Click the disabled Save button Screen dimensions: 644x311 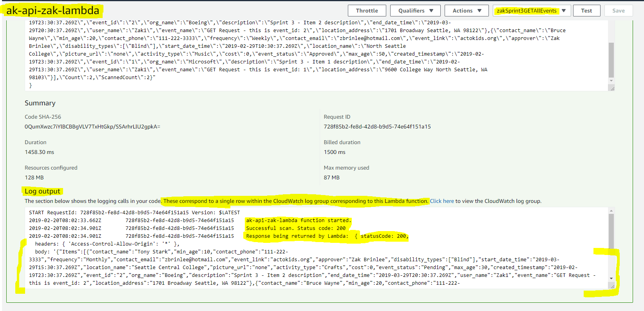pyautogui.click(x=619, y=11)
